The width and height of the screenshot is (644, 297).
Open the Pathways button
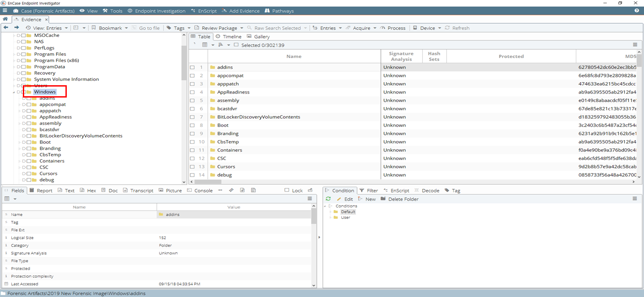pos(279,11)
